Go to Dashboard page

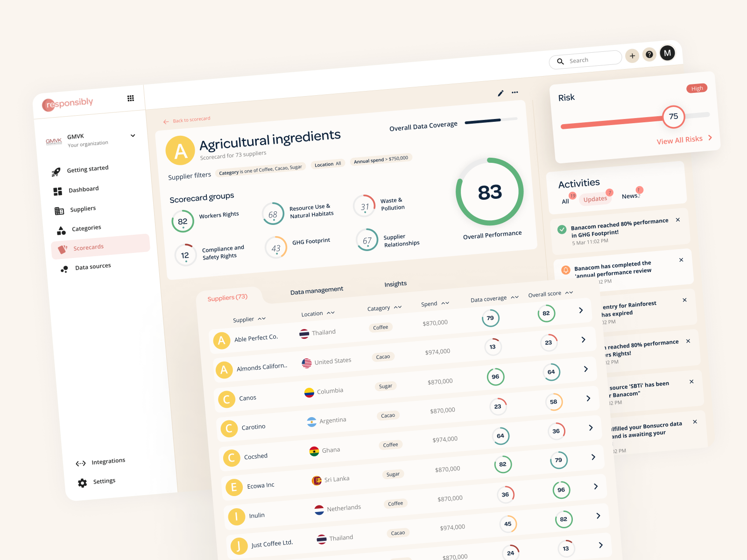(x=84, y=189)
